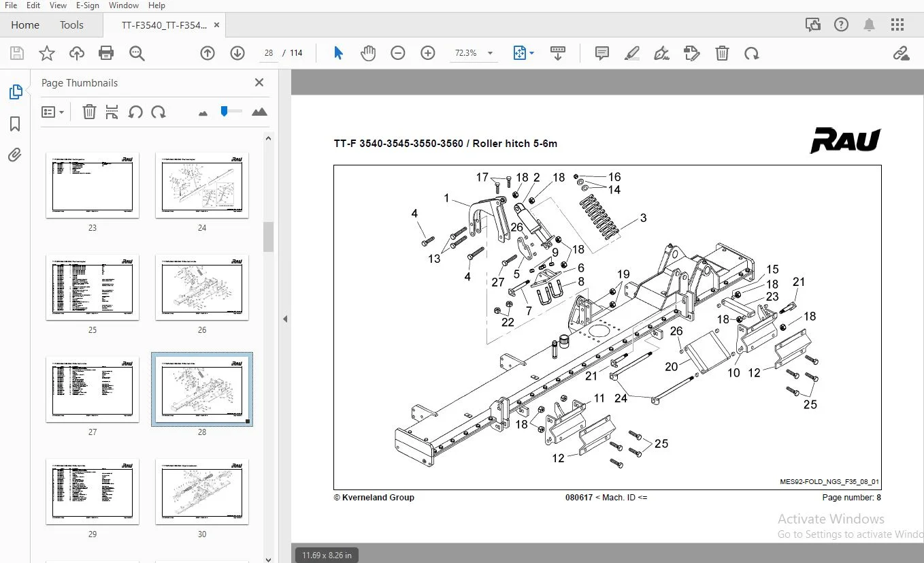Select page 23 thumbnail
Image resolution: width=924 pixels, height=563 pixels.
tap(93, 185)
